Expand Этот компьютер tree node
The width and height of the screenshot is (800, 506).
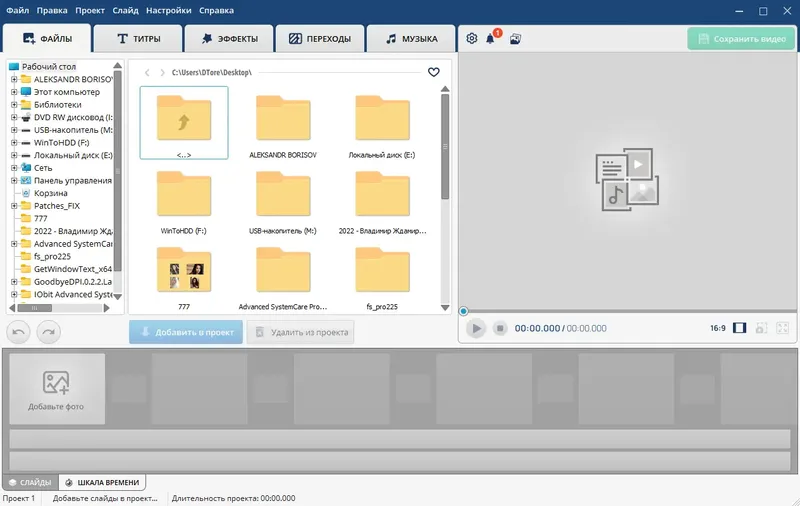[x=14, y=92]
